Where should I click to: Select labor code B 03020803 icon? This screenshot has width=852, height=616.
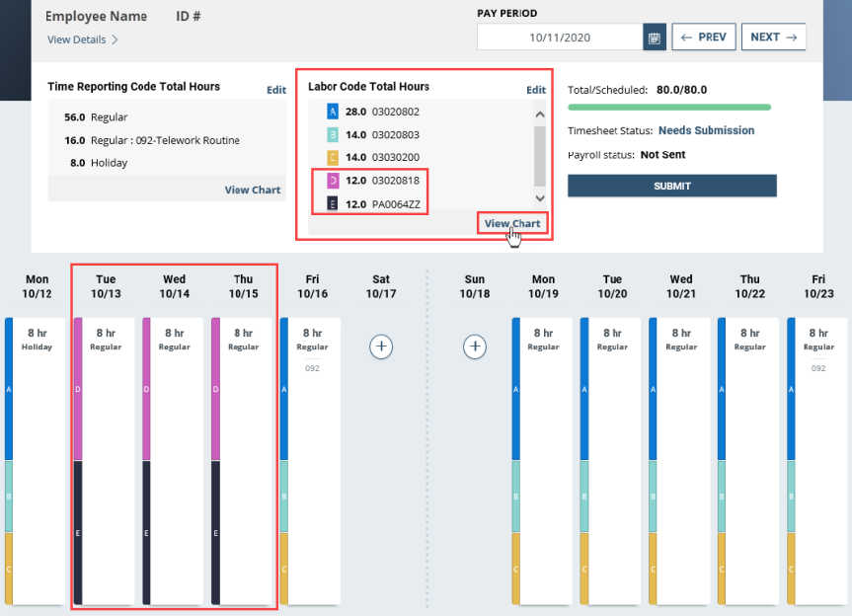[x=333, y=134]
